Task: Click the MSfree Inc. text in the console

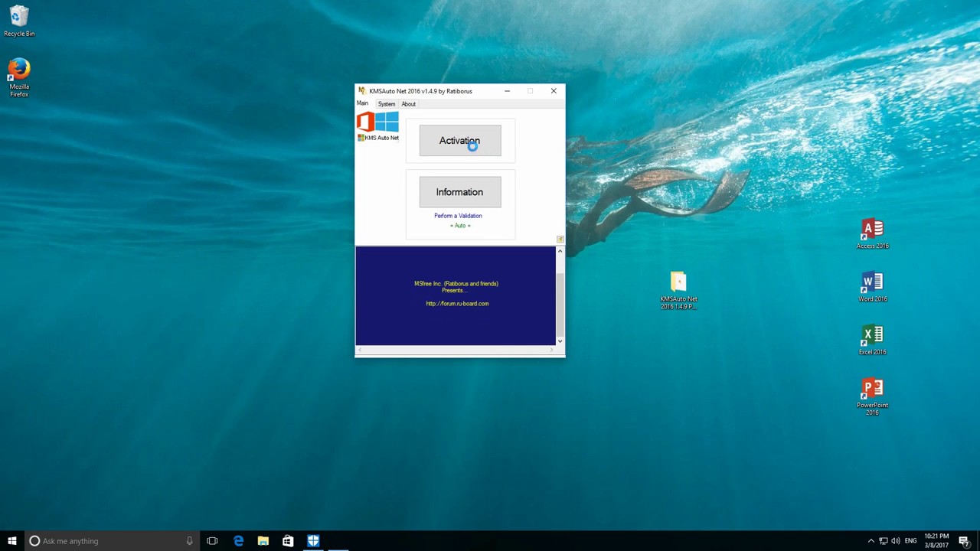Action: (456, 284)
